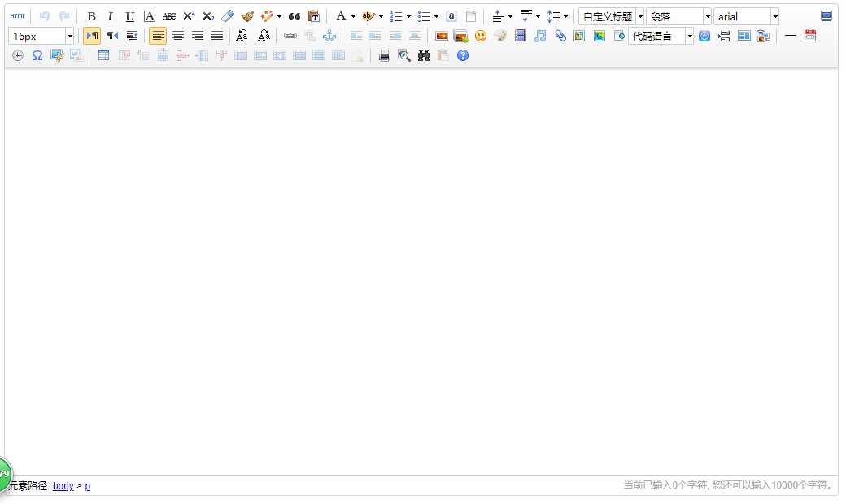The height and width of the screenshot is (504, 846).
Task: Open the template icon
Action: pyautogui.click(x=744, y=36)
